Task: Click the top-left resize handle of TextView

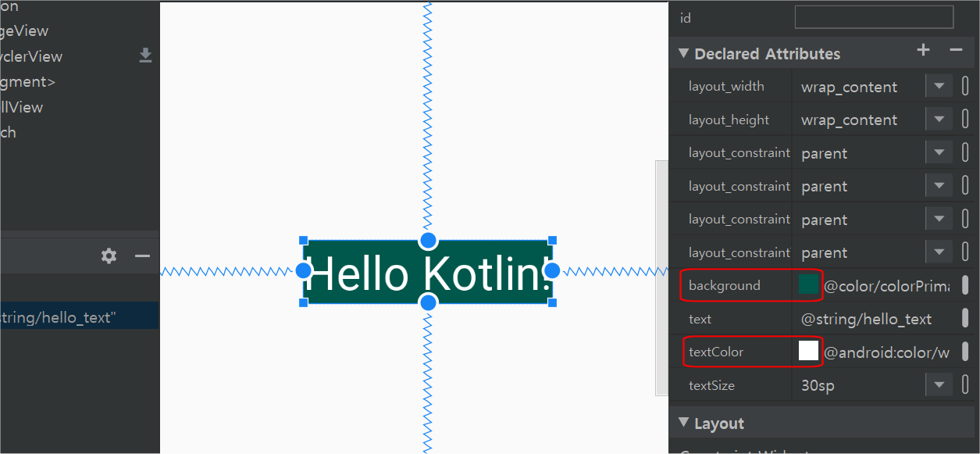Action: pyautogui.click(x=303, y=240)
